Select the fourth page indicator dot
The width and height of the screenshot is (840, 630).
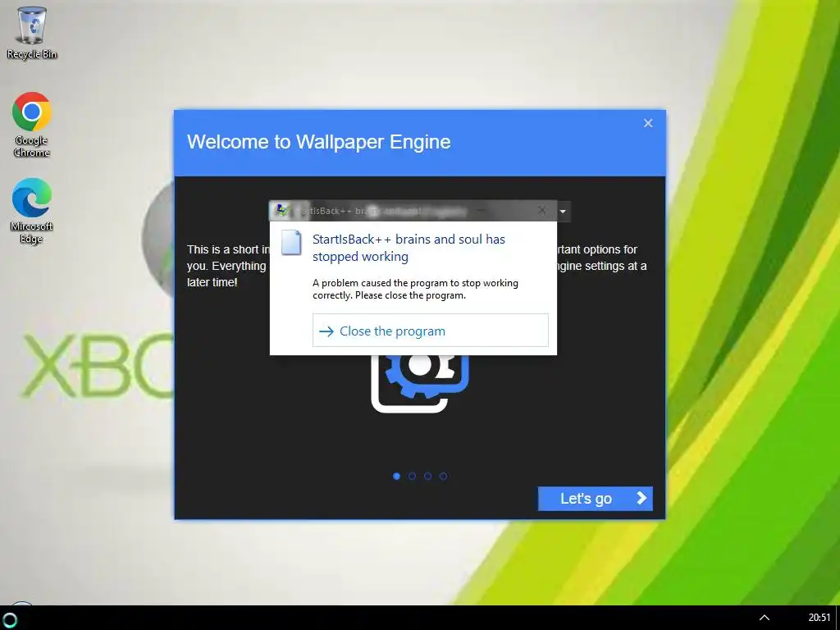pyautogui.click(x=443, y=476)
